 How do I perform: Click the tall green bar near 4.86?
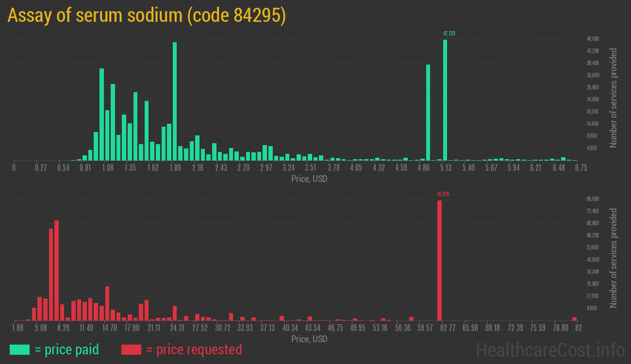[428, 112]
